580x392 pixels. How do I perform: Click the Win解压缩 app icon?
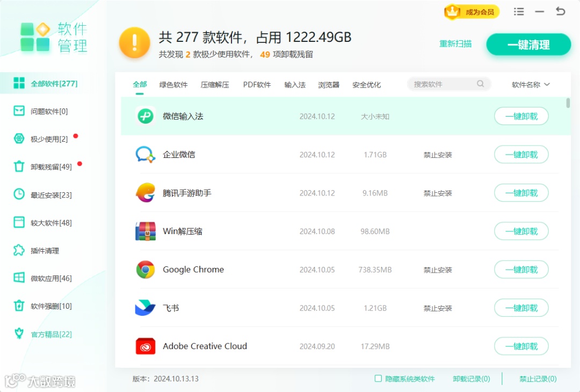point(146,231)
